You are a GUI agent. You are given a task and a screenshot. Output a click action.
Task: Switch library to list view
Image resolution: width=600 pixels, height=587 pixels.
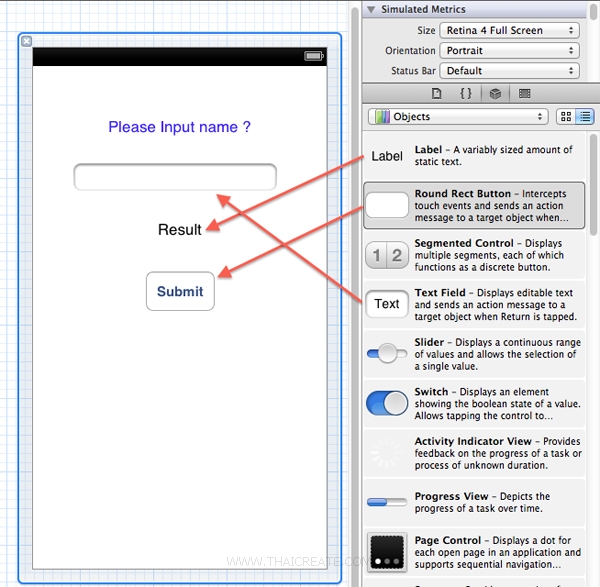(x=585, y=116)
